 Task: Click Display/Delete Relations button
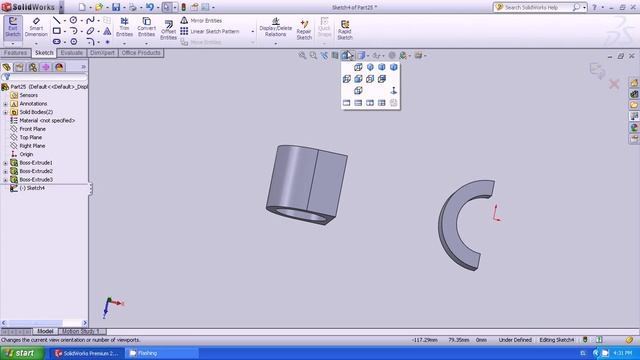(x=276, y=27)
